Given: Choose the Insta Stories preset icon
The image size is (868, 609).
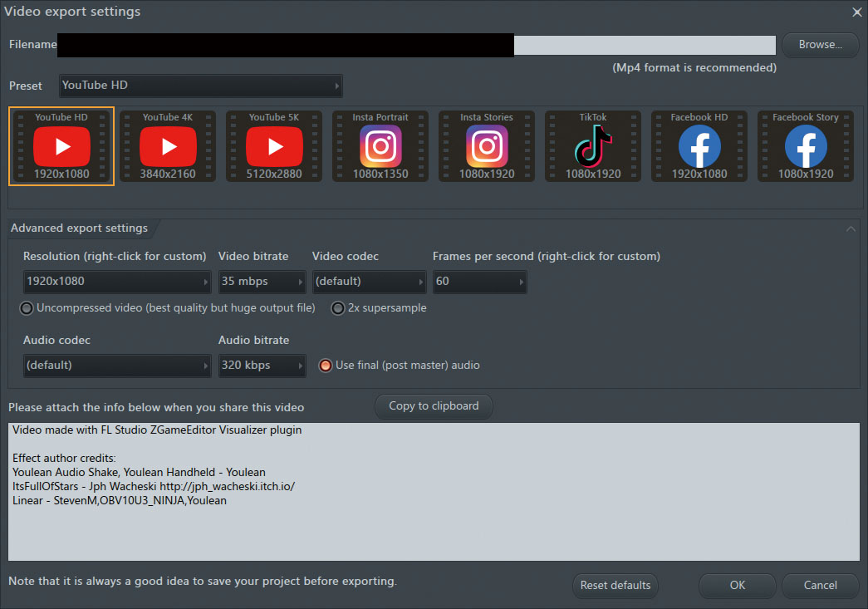Looking at the screenshot, I should (487, 146).
